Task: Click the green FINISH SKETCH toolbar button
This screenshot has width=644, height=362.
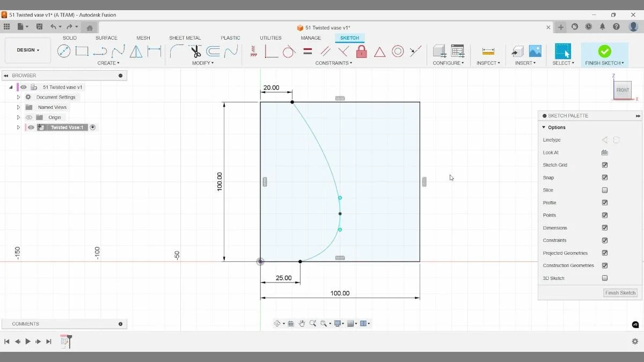Action: coord(604,55)
